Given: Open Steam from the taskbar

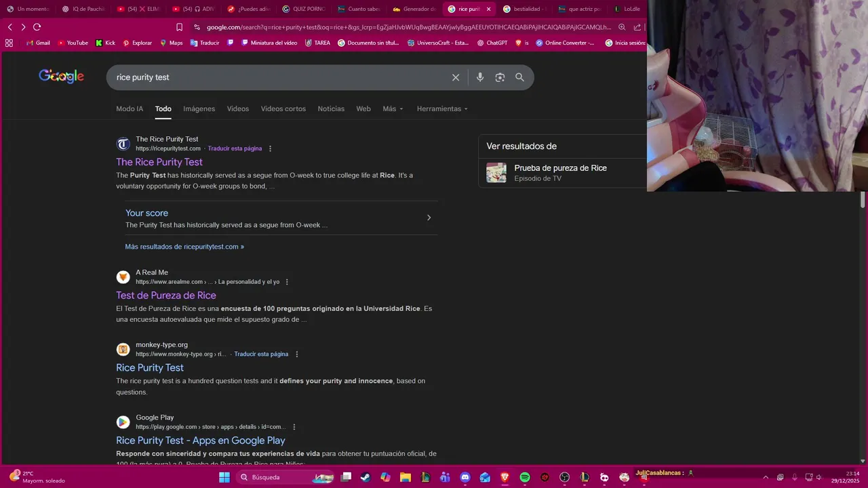Looking at the screenshot, I should pos(366,477).
